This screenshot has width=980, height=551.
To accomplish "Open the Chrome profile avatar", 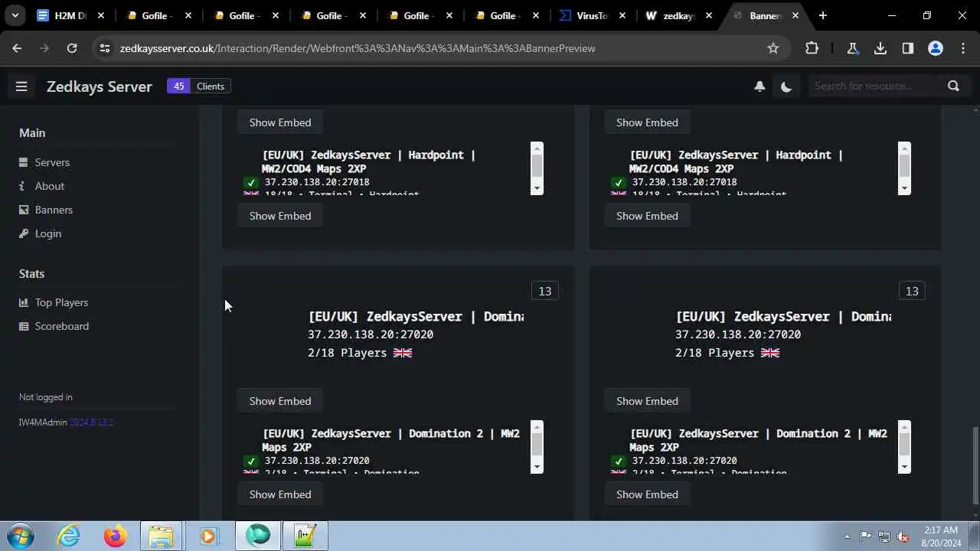I will (936, 48).
